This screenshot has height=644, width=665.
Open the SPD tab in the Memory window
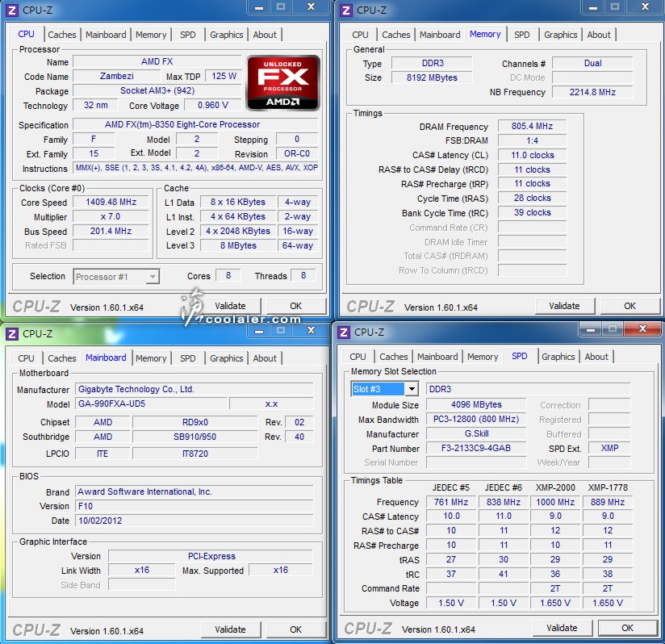click(x=522, y=35)
